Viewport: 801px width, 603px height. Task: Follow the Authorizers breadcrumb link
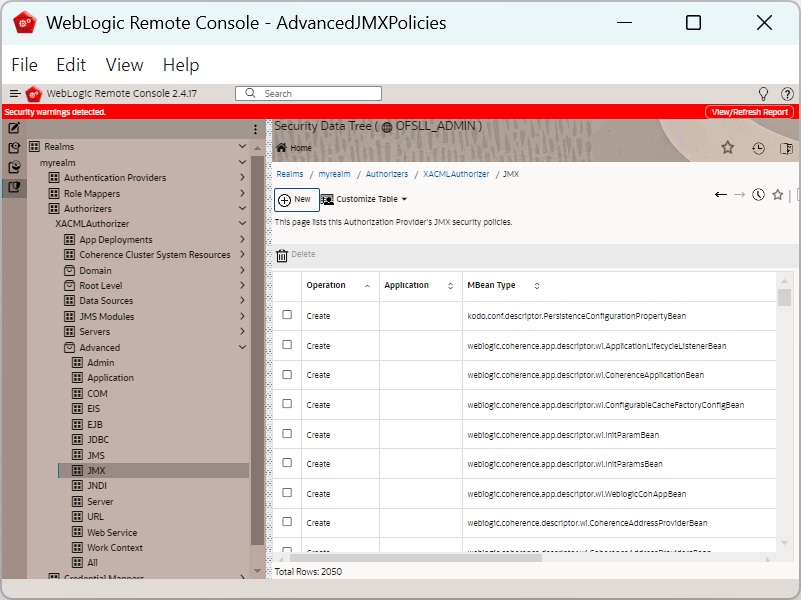[387, 174]
